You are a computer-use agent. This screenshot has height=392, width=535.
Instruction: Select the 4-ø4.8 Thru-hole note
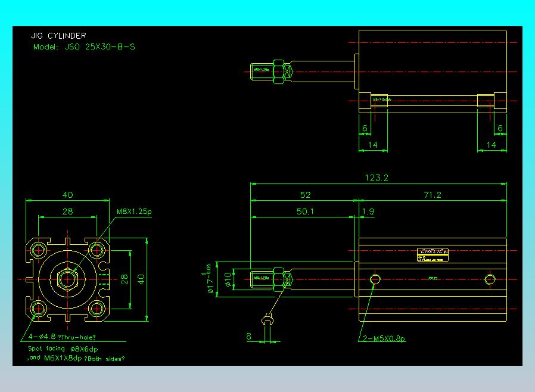click(x=62, y=337)
